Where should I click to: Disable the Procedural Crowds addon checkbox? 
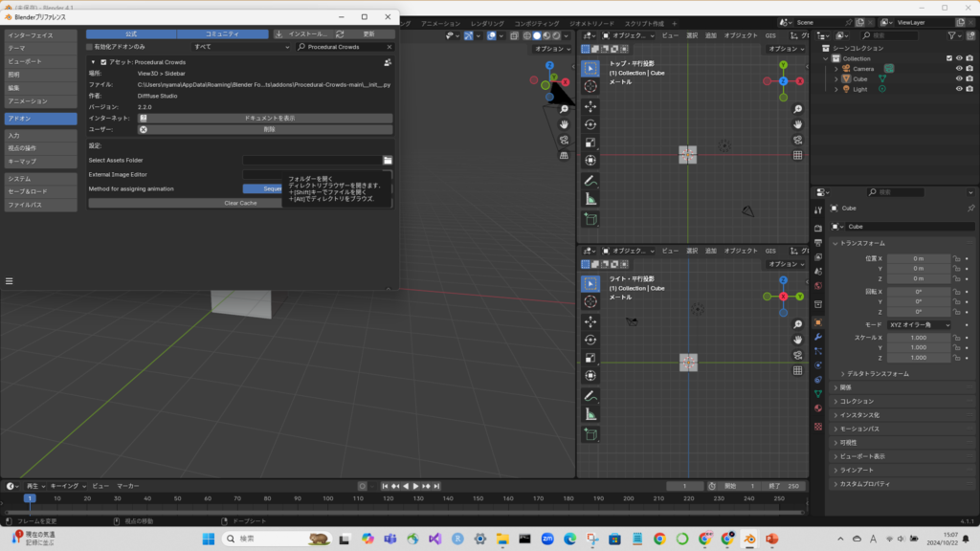click(x=104, y=62)
